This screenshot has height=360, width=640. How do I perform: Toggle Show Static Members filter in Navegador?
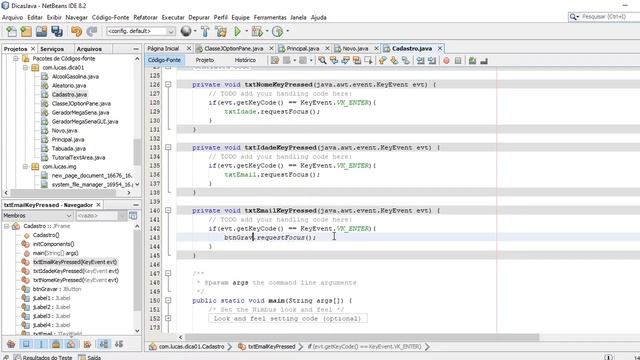tap(41, 344)
